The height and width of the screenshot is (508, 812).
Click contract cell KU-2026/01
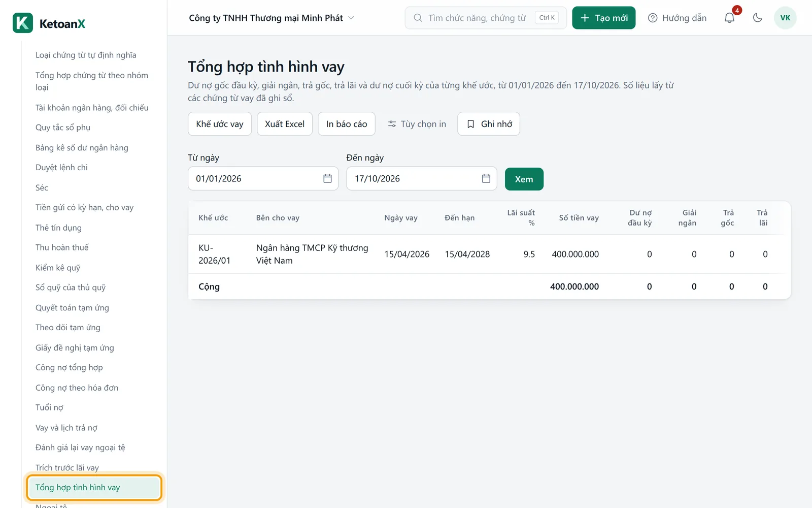click(x=215, y=254)
